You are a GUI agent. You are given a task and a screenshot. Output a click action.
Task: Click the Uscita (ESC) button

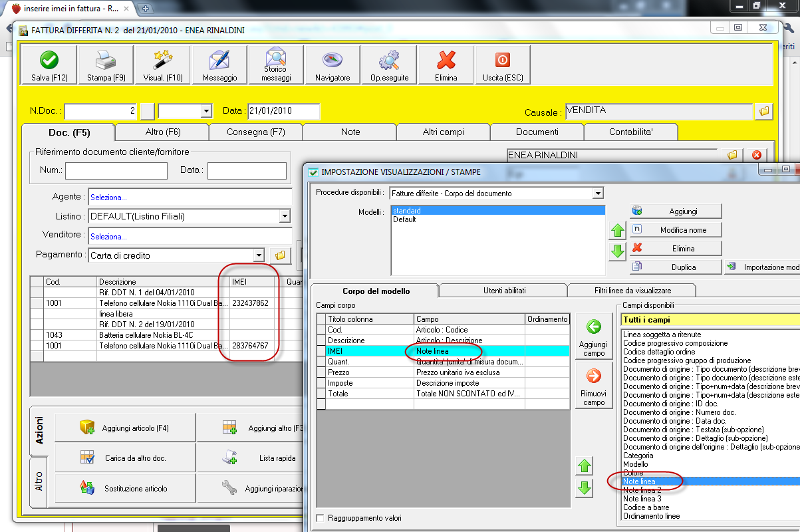503,65
